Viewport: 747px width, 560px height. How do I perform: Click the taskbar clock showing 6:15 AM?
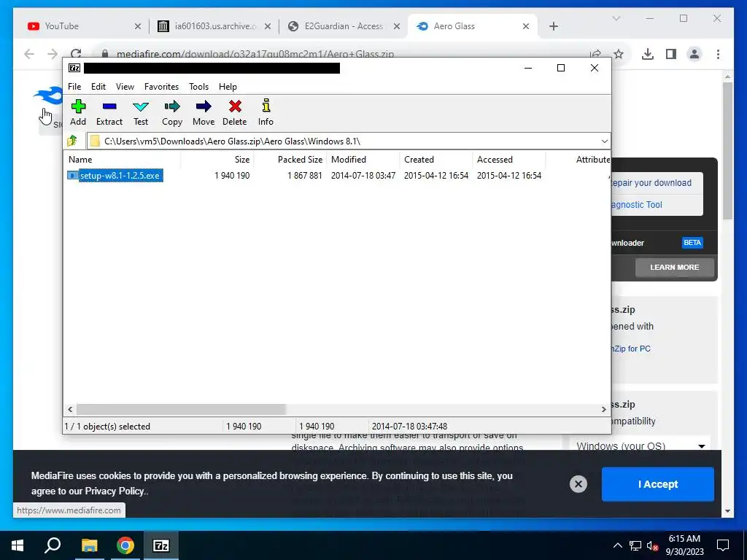click(684, 545)
